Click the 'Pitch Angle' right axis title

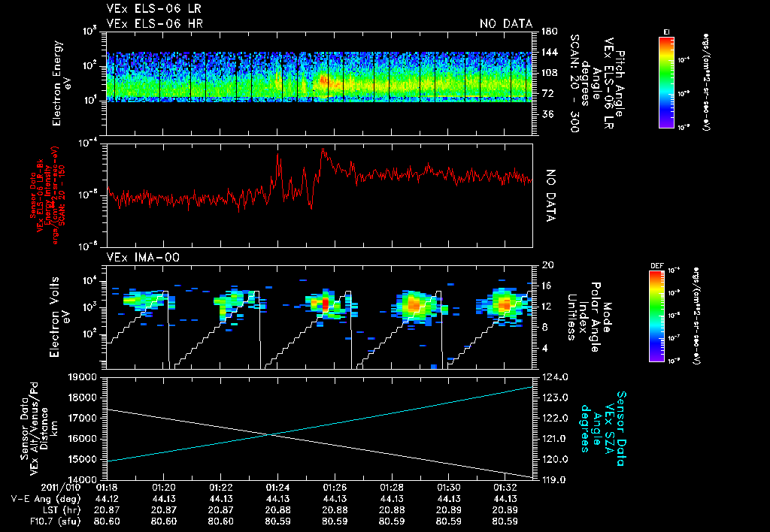coord(620,83)
